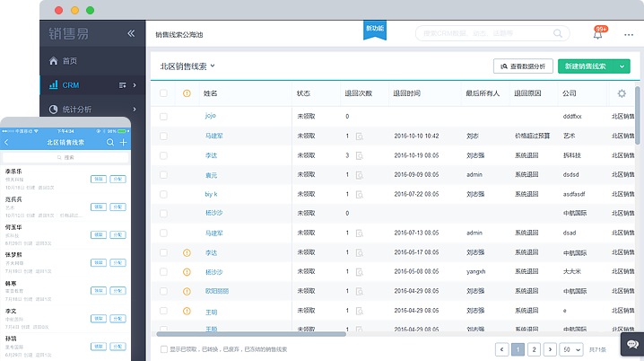
Task: Click 2016-07-22 08:05 return time cell
Action: 416,194
